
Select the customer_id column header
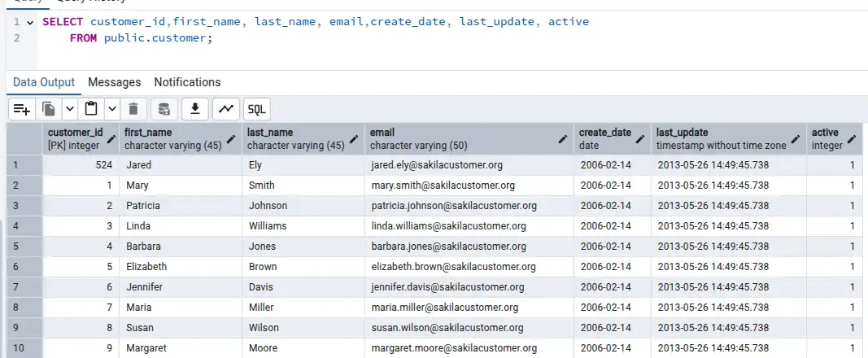click(x=81, y=139)
